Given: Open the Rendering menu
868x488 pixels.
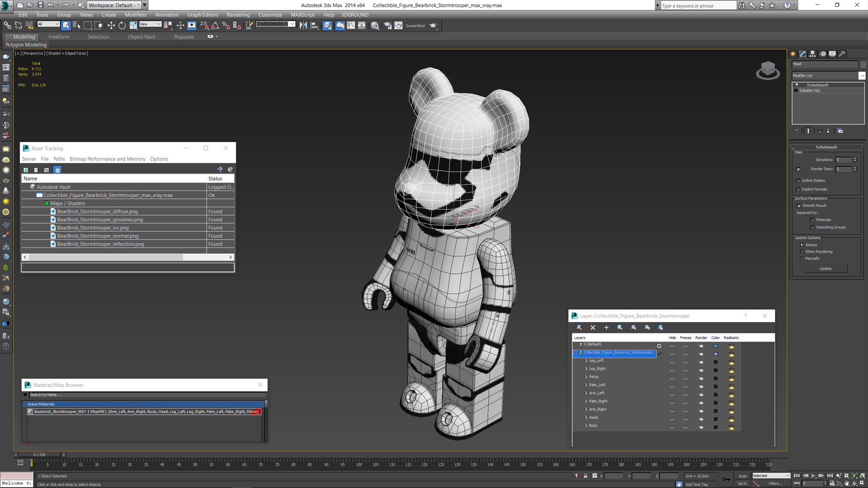Looking at the screenshot, I should point(238,15).
